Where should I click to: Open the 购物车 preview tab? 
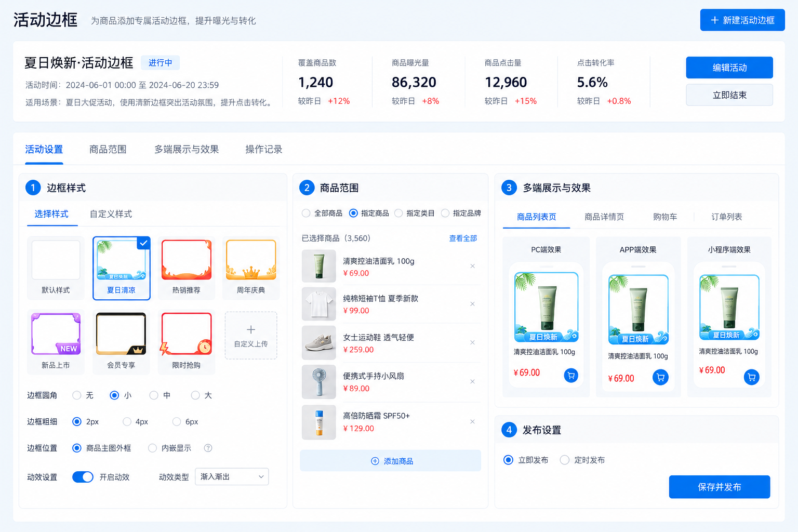click(665, 217)
